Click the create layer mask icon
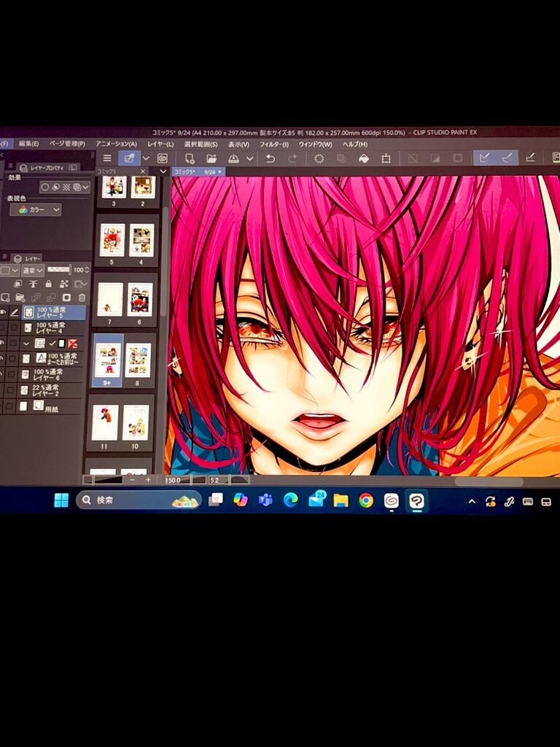 point(66,298)
